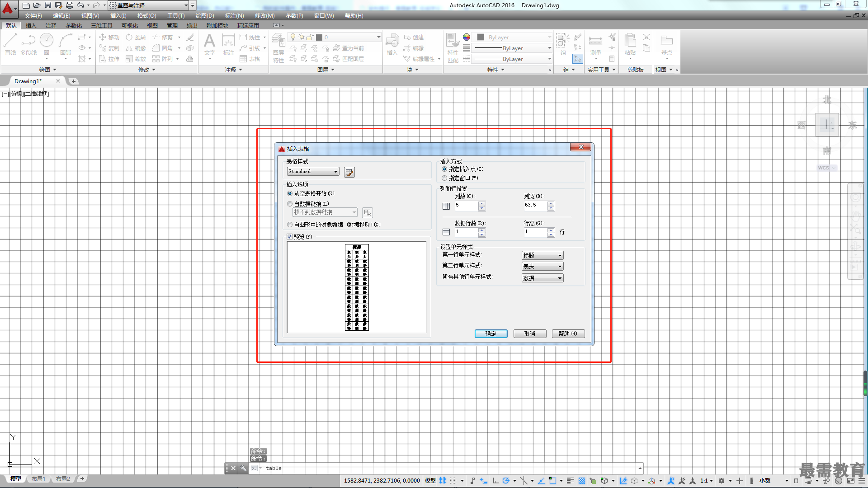Switch to the Layout1 (布局1) tab

(38, 479)
